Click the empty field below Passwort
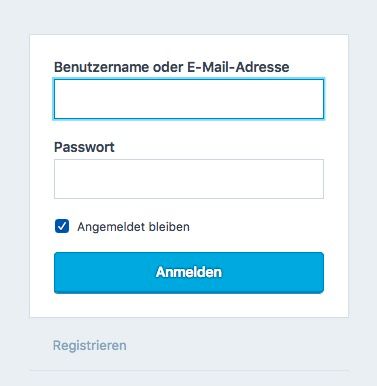Screen dimensions: 377x386 tap(189, 179)
